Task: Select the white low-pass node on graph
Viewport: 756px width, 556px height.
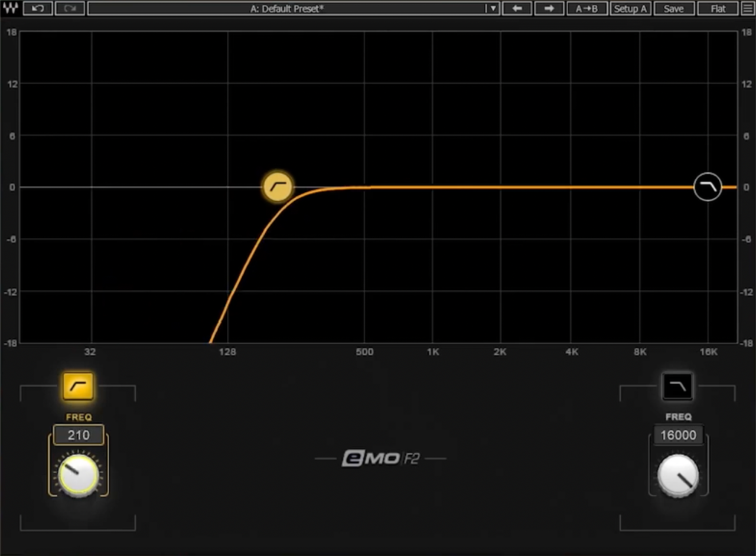Action: pyautogui.click(x=708, y=187)
